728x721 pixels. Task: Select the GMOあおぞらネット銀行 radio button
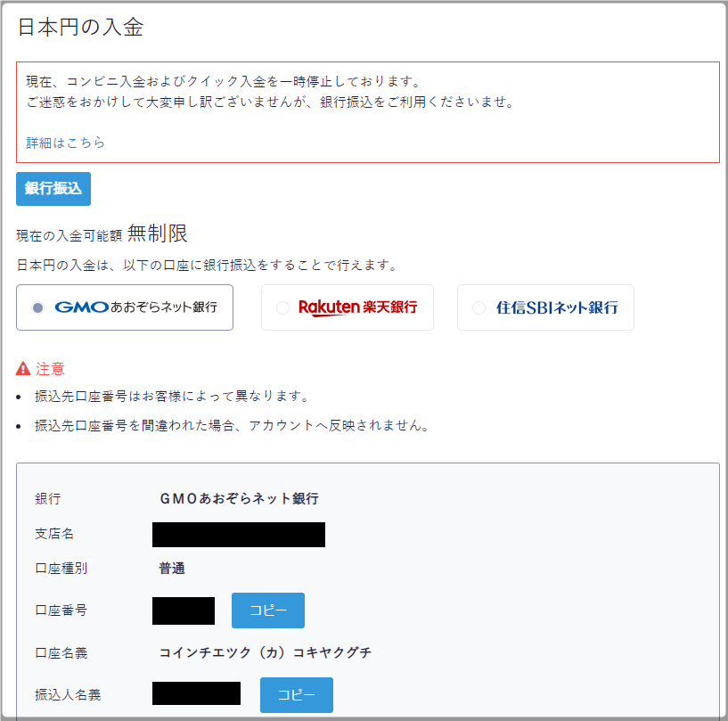[x=37, y=307]
